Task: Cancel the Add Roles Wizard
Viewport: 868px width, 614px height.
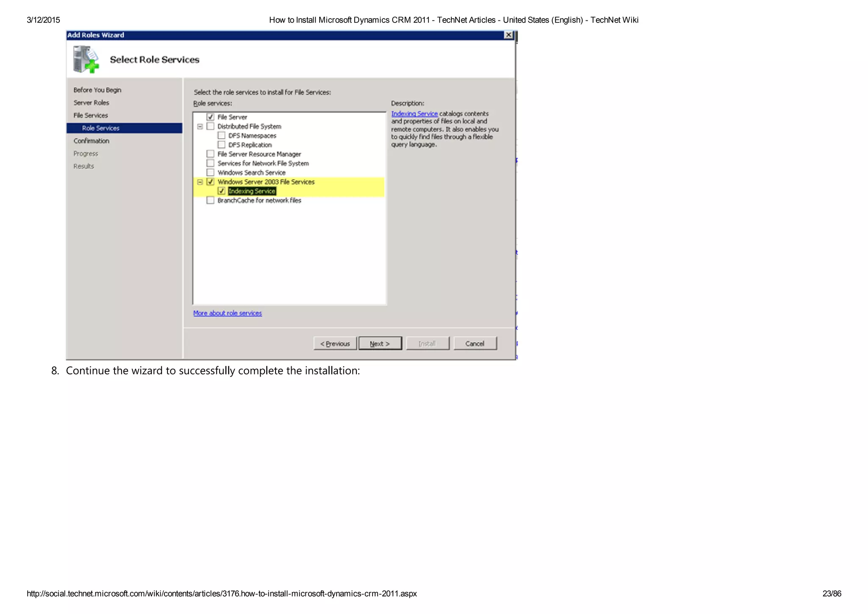Action: pos(475,343)
